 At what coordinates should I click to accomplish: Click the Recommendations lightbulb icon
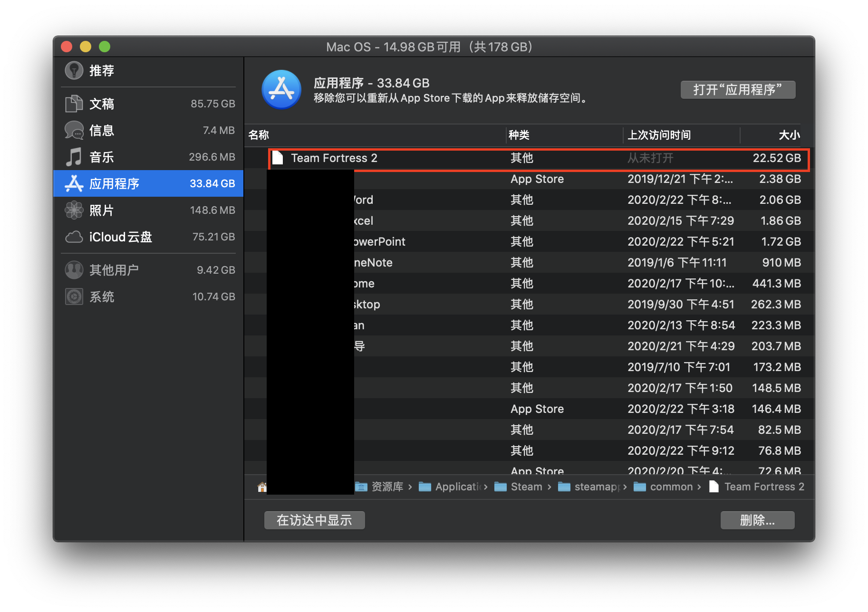(74, 71)
